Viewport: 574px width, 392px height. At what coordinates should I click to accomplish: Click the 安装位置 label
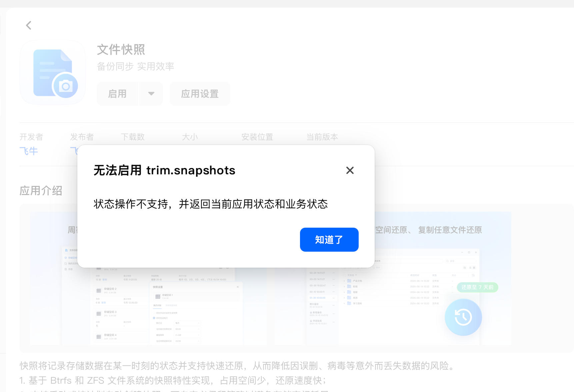[x=257, y=137]
